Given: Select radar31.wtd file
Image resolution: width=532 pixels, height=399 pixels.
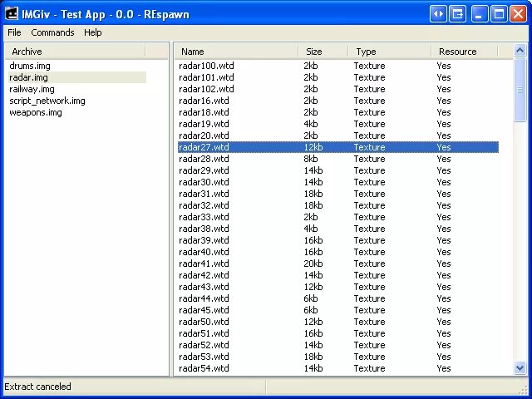Looking at the screenshot, I should (338, 194).
